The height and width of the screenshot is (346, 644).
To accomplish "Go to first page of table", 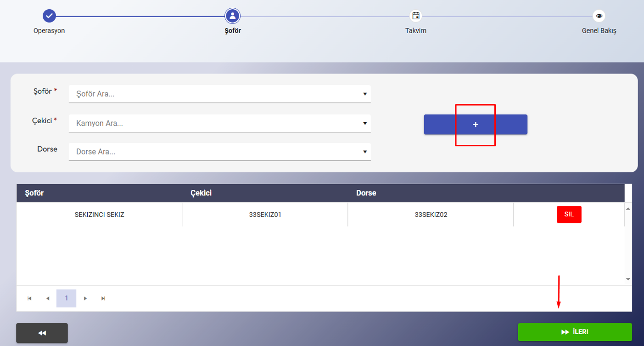I will click(x=29, y=299).
